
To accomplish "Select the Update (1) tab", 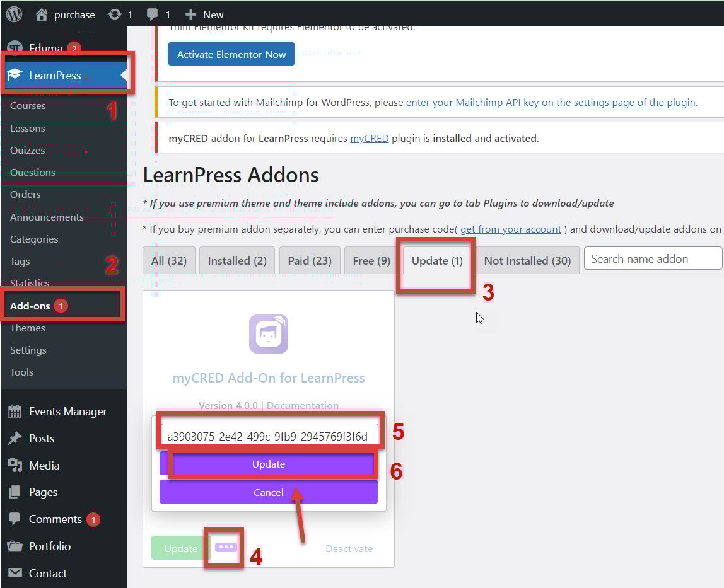I will click(x=437, y=261).
